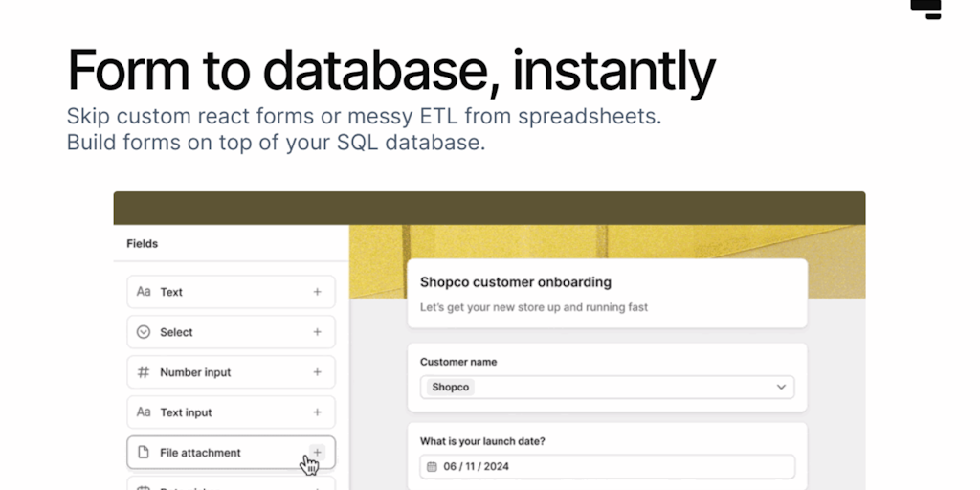The height and width of the screenshot is (490, 980).
Task: Open the Customer name select box
Action: click(607, 387)
